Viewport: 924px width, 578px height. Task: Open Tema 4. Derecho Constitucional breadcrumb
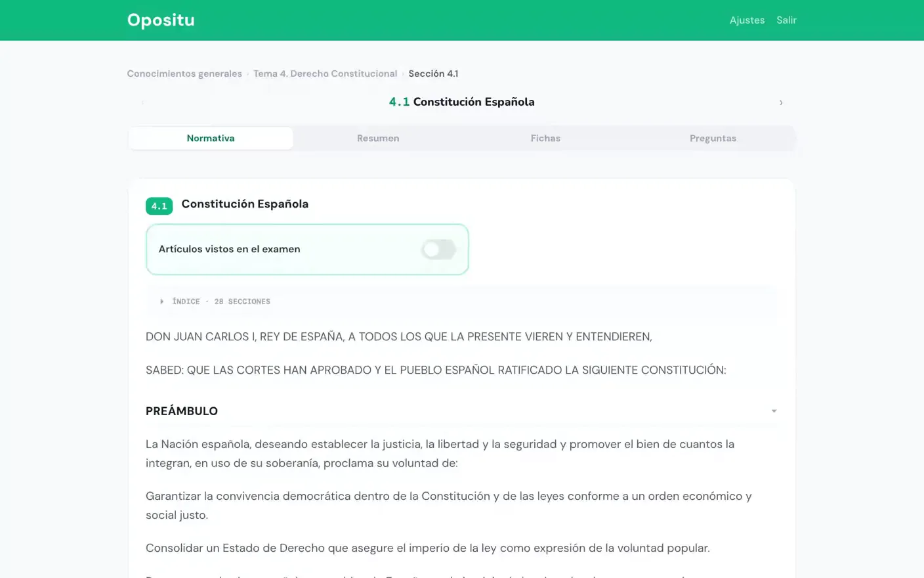(x=325, y=74)
